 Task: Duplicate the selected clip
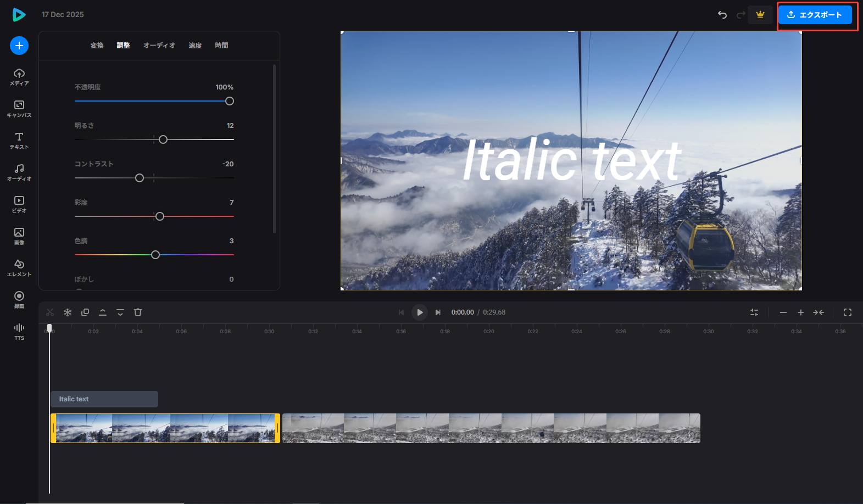click(x=85, y=312)
